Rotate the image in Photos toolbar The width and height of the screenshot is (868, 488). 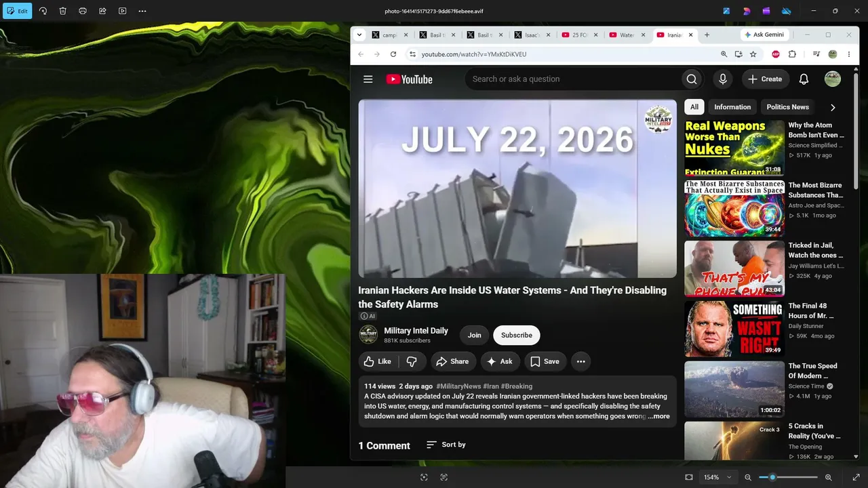pyautogui.click(x=43, y=11)
